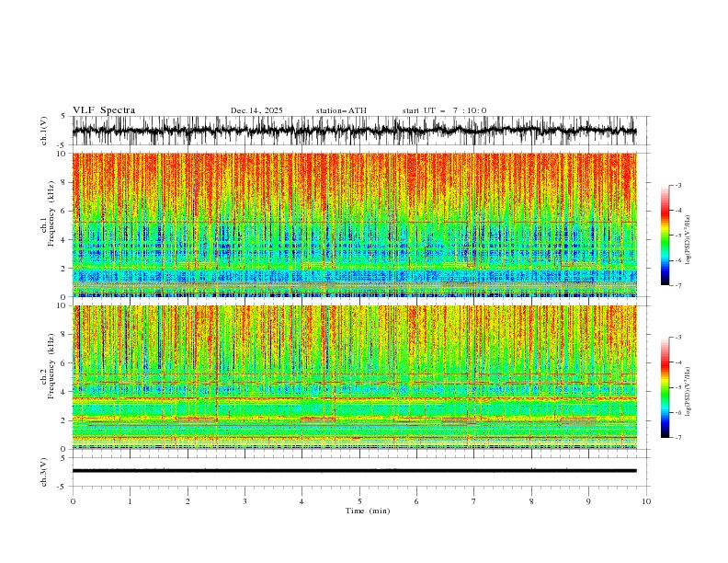Click inside the ch.2 spectrogram panel
The width and height of the screenshot is (728, 563).
click(354, 377)
